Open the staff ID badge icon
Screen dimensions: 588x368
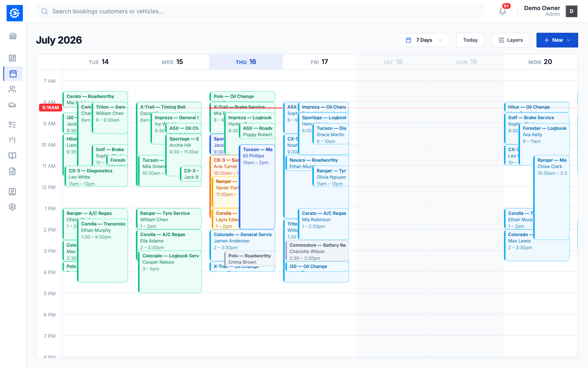click(12, 191)
